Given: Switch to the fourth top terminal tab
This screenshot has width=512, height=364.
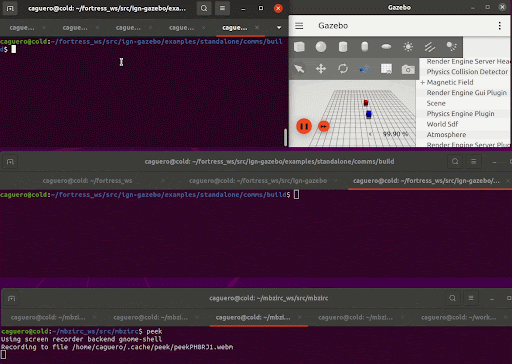Looking at the screenshot, I should pos(181,28).
